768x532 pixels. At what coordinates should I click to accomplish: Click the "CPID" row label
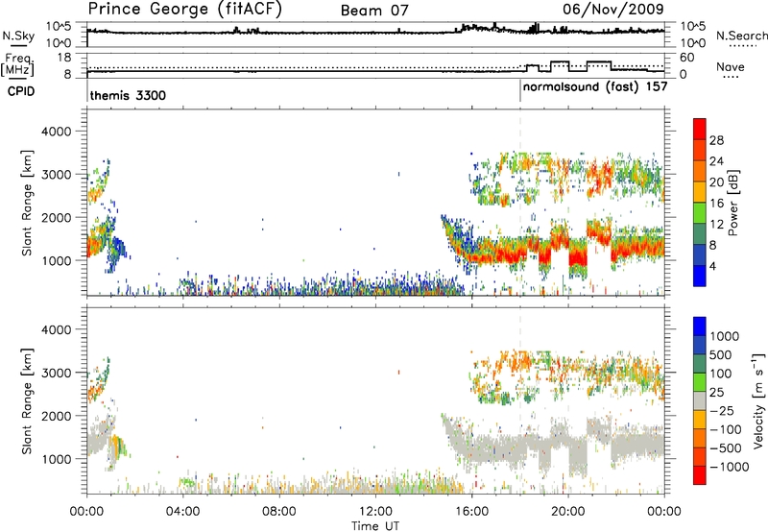click(x=21, y=91)
